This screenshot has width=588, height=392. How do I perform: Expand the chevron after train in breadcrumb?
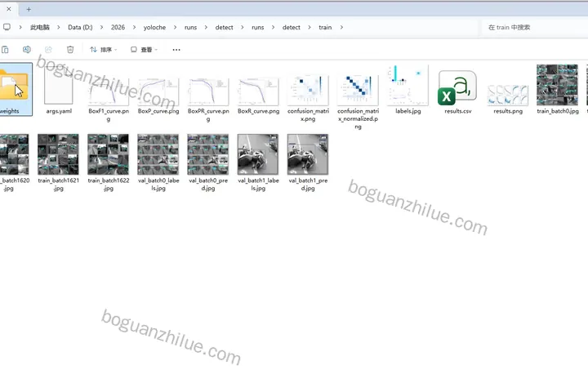[x=341, y=28]
